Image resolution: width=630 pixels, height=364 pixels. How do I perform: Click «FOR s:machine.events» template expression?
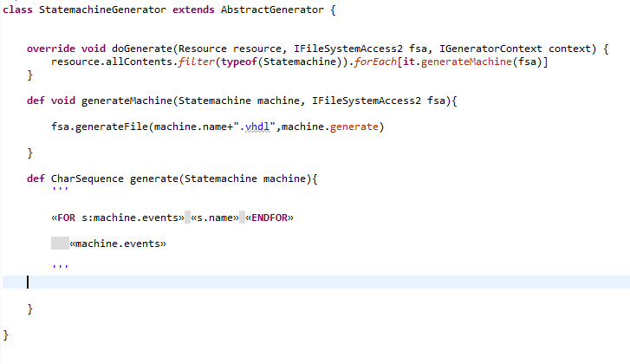pos(117,218)
